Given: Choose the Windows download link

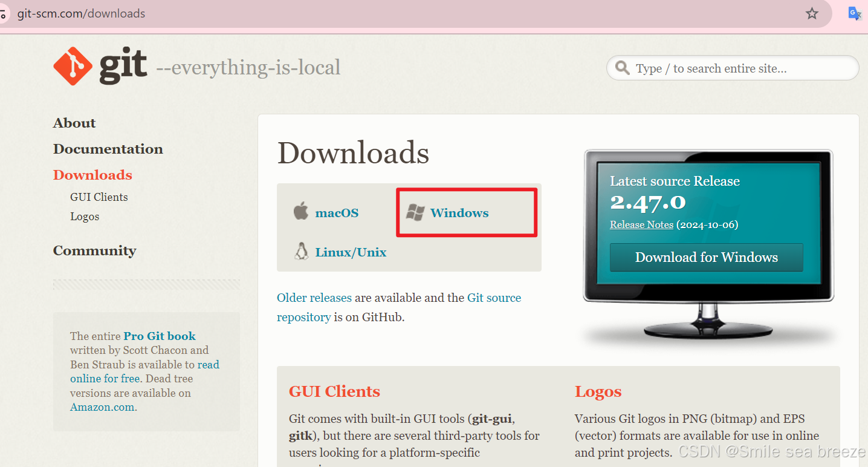Looking at the screenshot, I should pyautogui.click(x=459, y=213).
